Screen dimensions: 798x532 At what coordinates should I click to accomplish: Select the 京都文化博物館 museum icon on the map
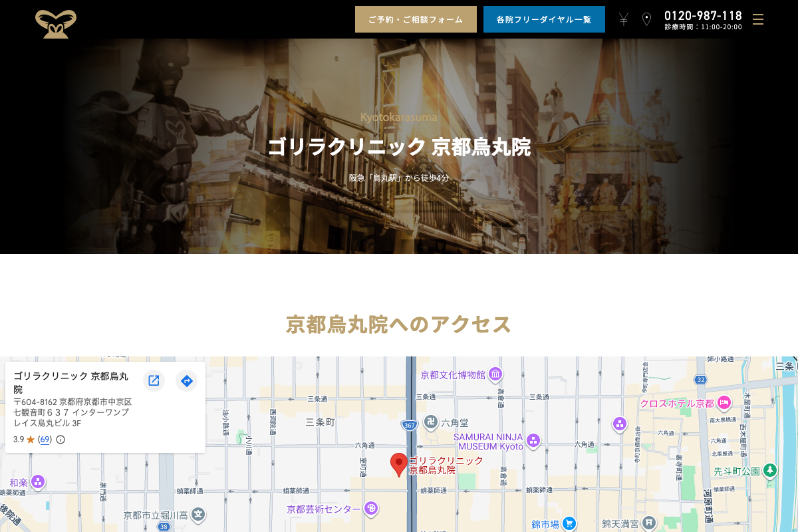click(494, 374)
